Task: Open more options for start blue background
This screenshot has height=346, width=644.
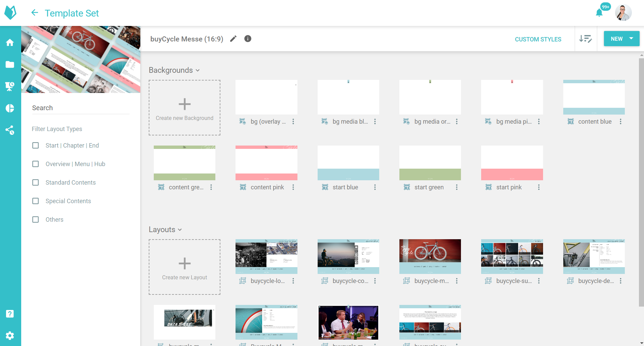Action: pos(375,187)
